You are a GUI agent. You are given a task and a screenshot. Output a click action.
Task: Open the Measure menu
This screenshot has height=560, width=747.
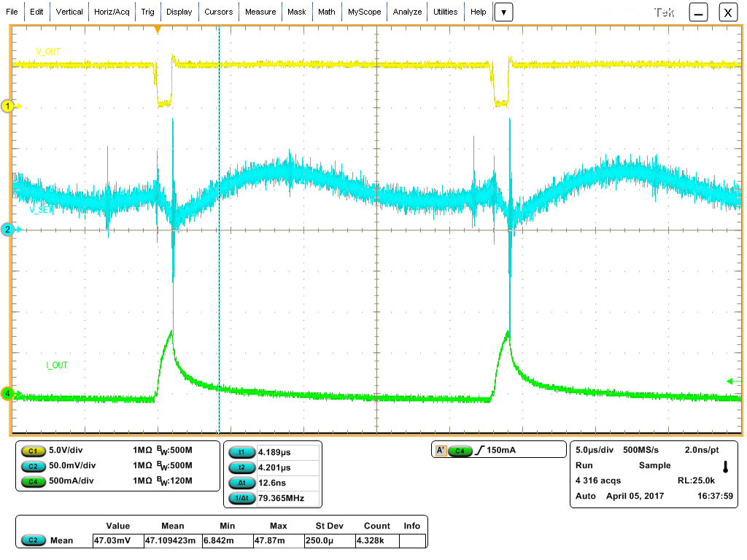(x=260, y=12)
